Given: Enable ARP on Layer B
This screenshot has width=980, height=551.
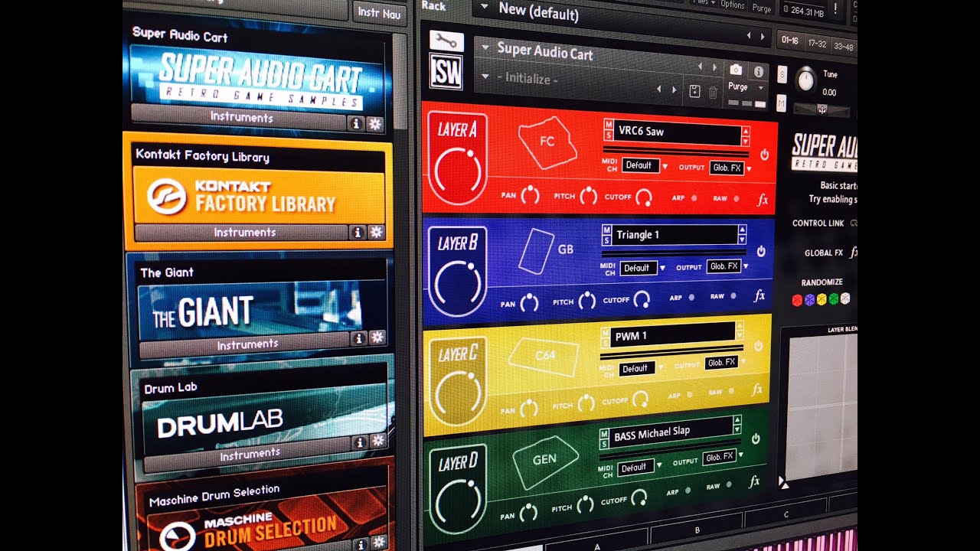Looking at the screenshot, I should [x=691, y=297].
